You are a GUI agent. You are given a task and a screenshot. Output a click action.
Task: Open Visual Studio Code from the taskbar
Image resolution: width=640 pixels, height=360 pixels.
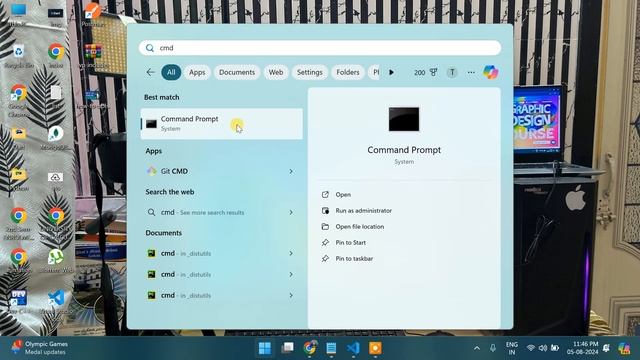pyautogui.click(x=353, y=348)
